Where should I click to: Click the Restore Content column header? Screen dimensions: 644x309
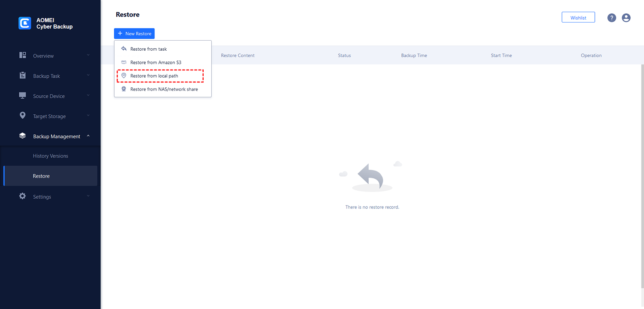click(237, 56)
